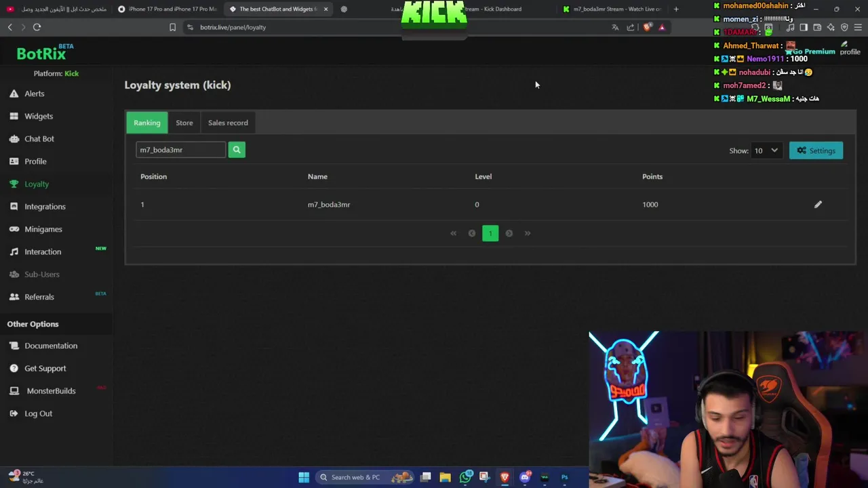Go to last ranking page
Screen dimensions: 868x488
528,233
